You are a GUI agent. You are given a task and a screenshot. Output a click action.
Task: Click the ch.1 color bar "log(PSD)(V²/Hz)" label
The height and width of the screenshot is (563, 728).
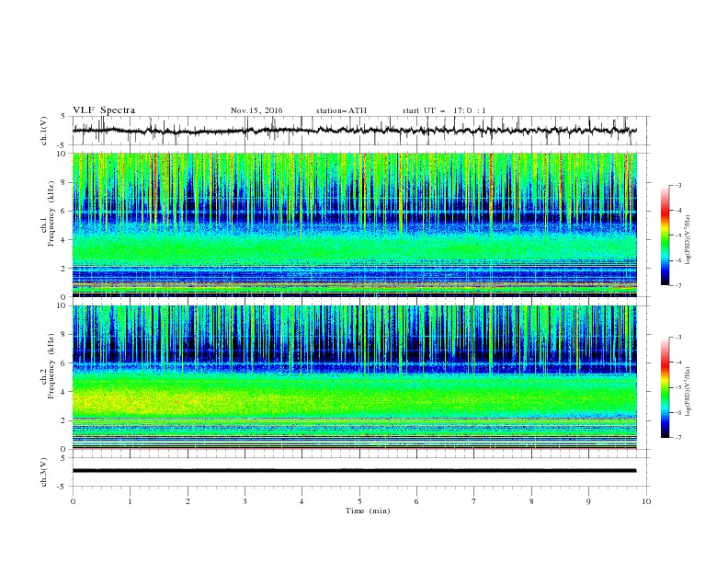pyautogui.click(x=688, y=240)
